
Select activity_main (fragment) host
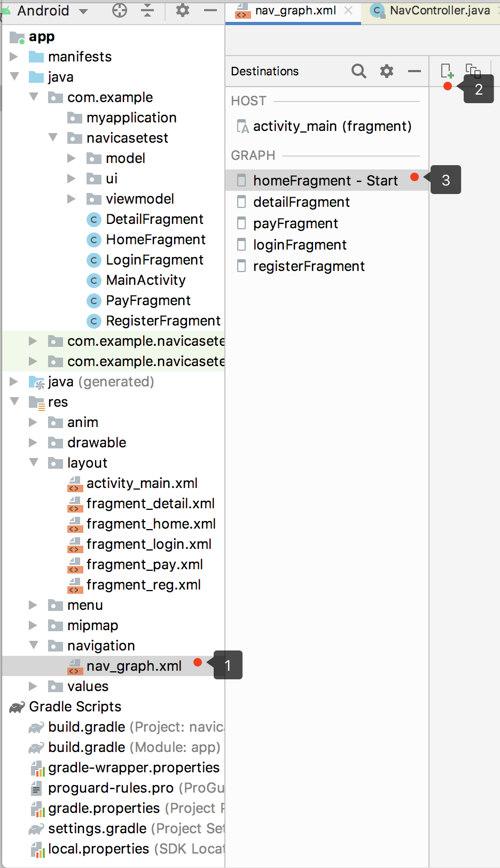[x=332, y=126]
